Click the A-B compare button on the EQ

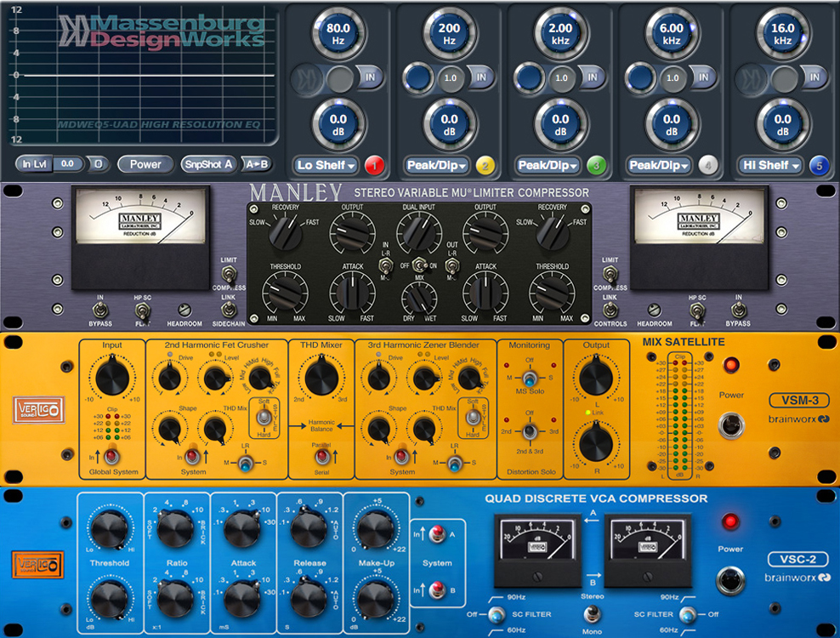click(x=255, y=166)
